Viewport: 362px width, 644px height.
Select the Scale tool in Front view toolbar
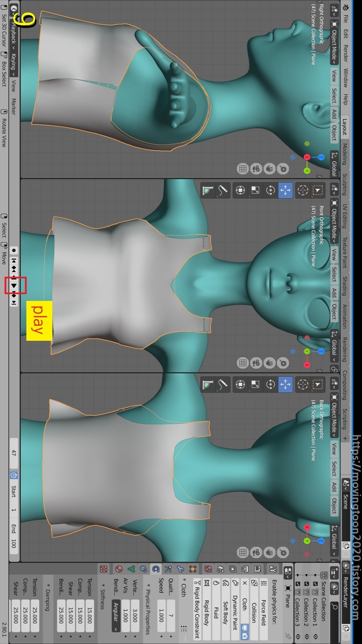pos(255,190)
